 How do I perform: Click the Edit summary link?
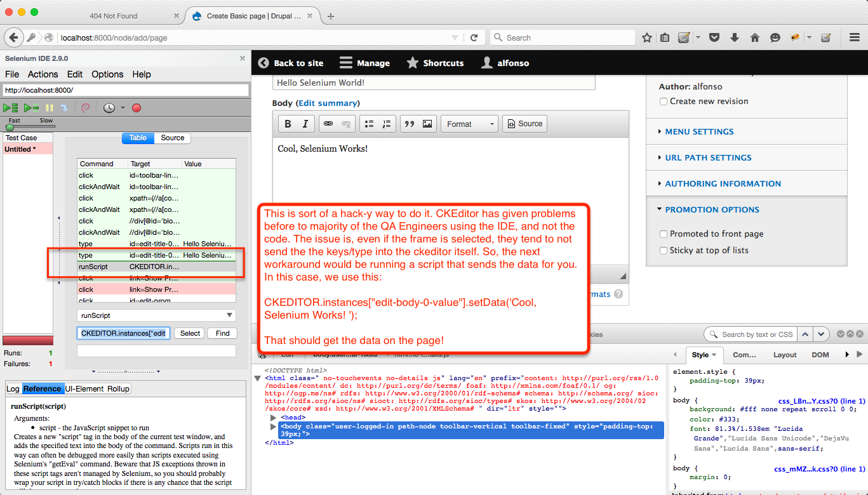[x=327, y=103]
